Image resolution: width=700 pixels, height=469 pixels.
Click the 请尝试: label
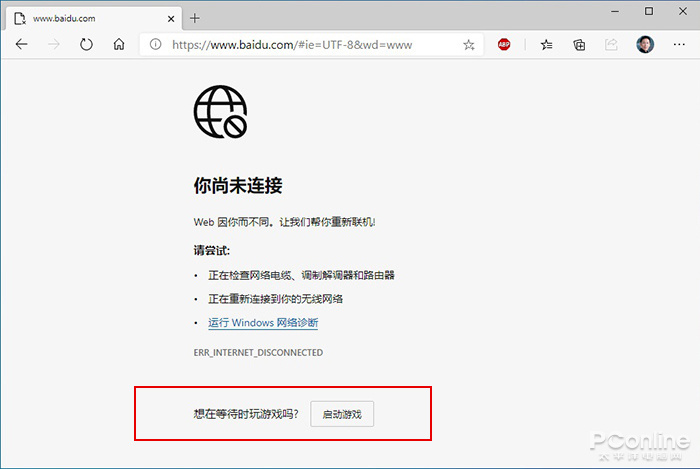pos(212,251)
